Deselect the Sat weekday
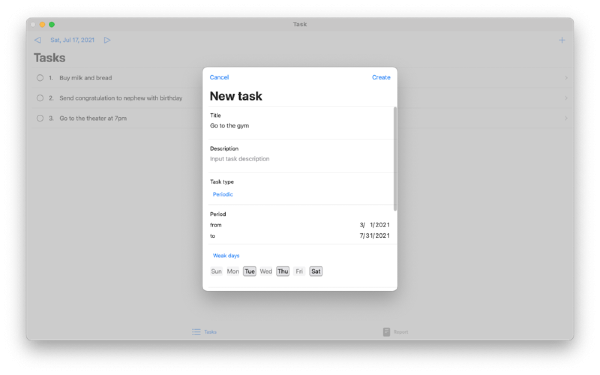 click(x=316, y=271)
